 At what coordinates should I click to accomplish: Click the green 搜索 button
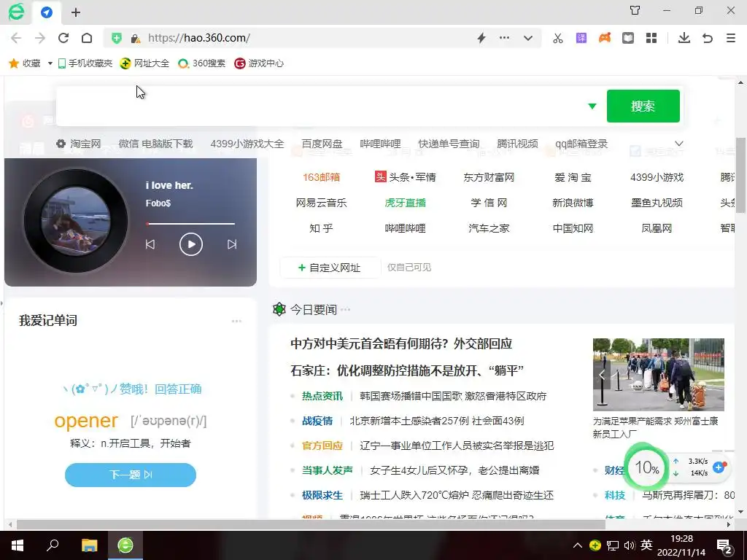point(643,106)
